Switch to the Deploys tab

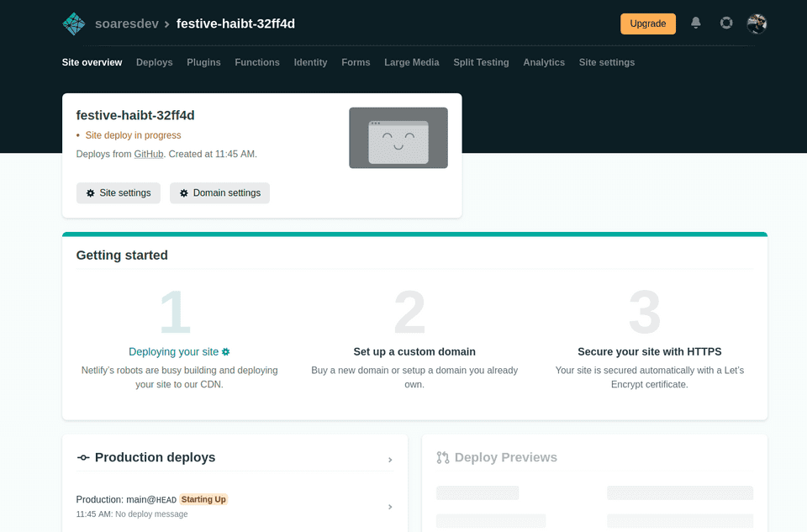coord(154,62)
